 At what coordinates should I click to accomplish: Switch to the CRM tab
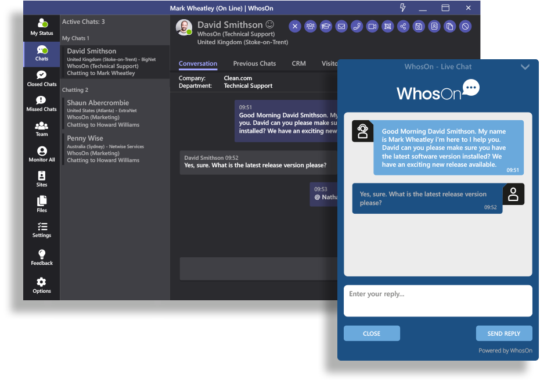pos(298,64)
